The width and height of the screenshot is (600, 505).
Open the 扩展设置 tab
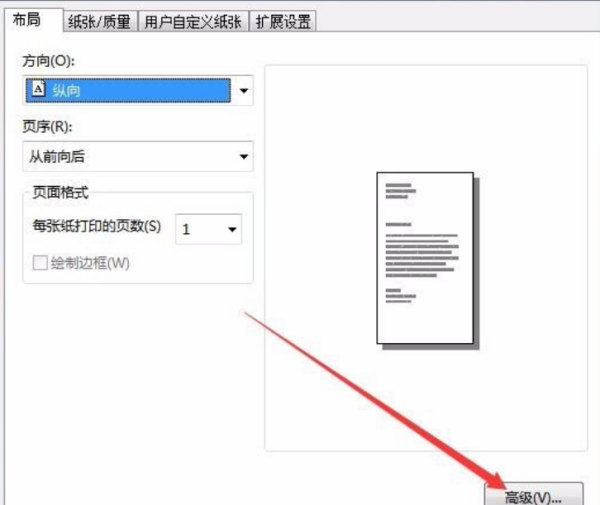click(x=283, y=21)
